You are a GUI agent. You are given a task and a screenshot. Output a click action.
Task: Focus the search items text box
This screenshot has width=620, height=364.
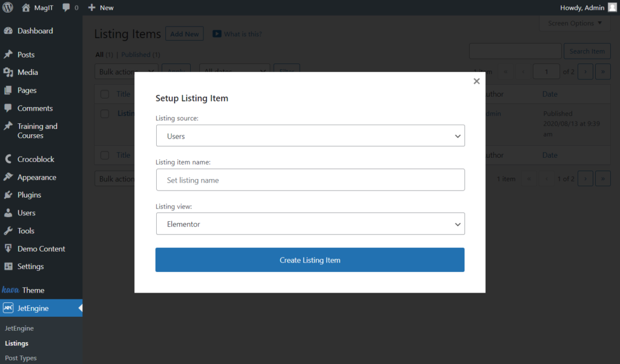coord(515,51)
